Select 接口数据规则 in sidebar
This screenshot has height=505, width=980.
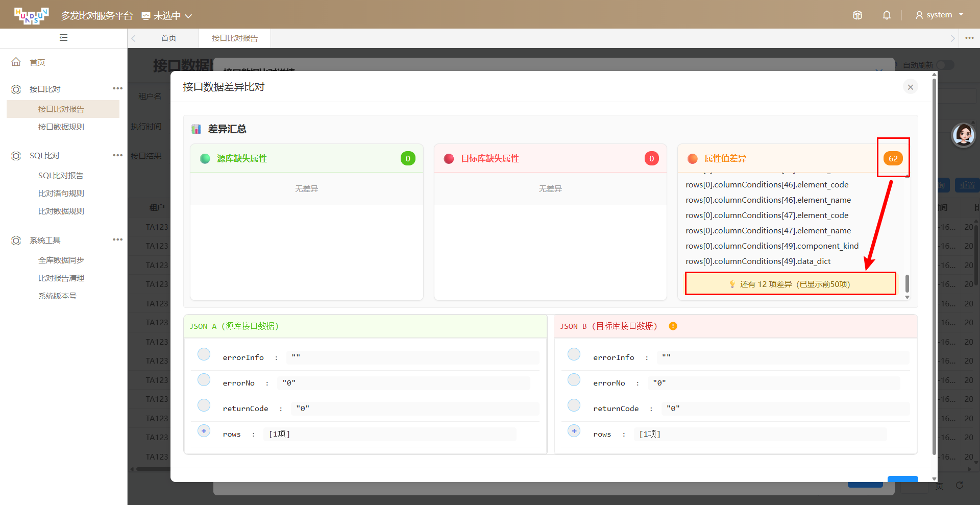click(x=61, y=127)
